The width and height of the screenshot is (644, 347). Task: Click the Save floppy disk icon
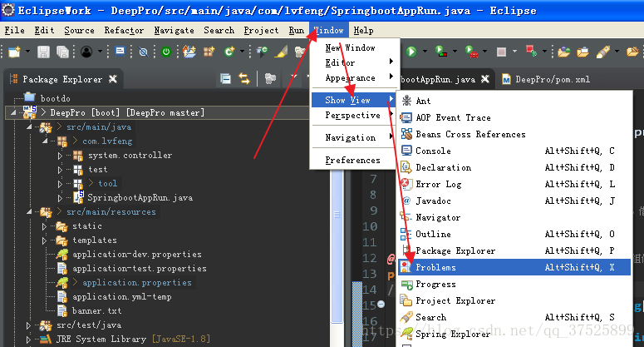pyautogui.click(x=43, y=52)
